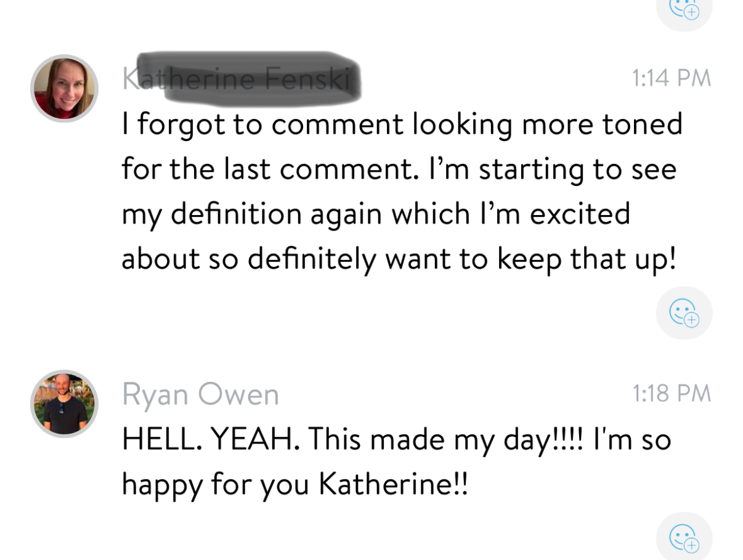
Task: Click the words "happy for you"
Action: click(x=214, y=485)
